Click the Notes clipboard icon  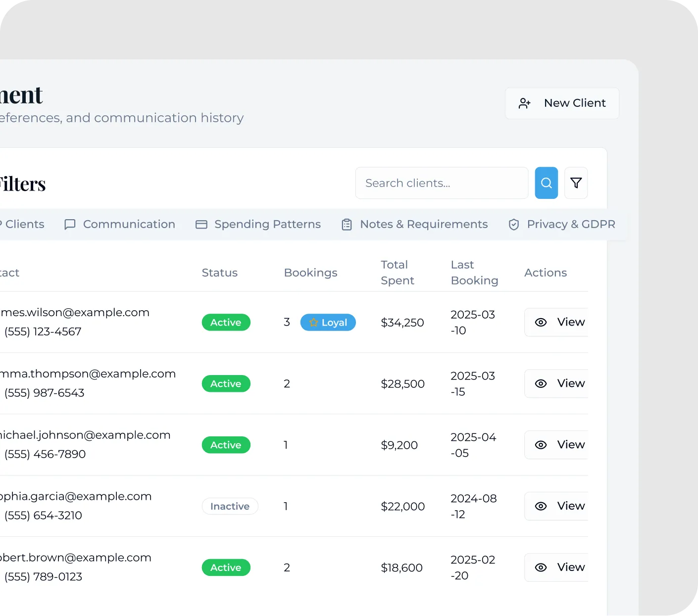pos(347,225)
